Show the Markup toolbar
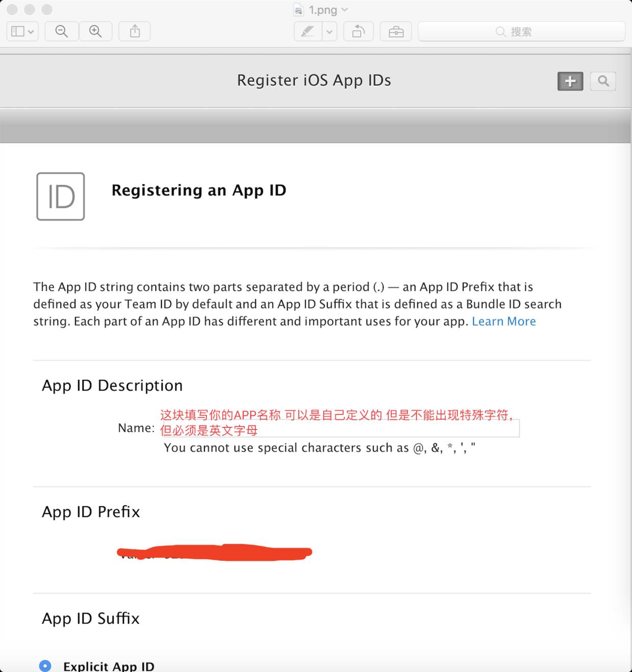The height and width of the screenshot is (672, 632). pyautogui.click(x=396, y=32)
